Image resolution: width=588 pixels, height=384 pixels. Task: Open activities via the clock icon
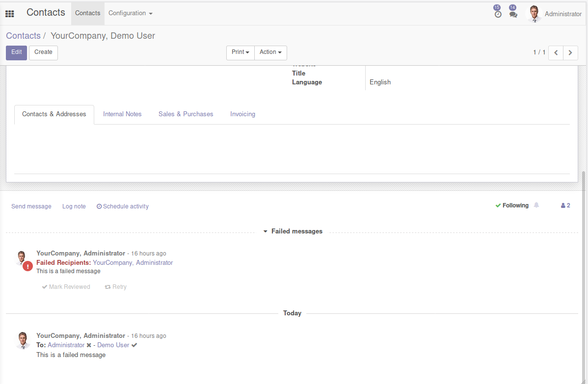[498, 14]
